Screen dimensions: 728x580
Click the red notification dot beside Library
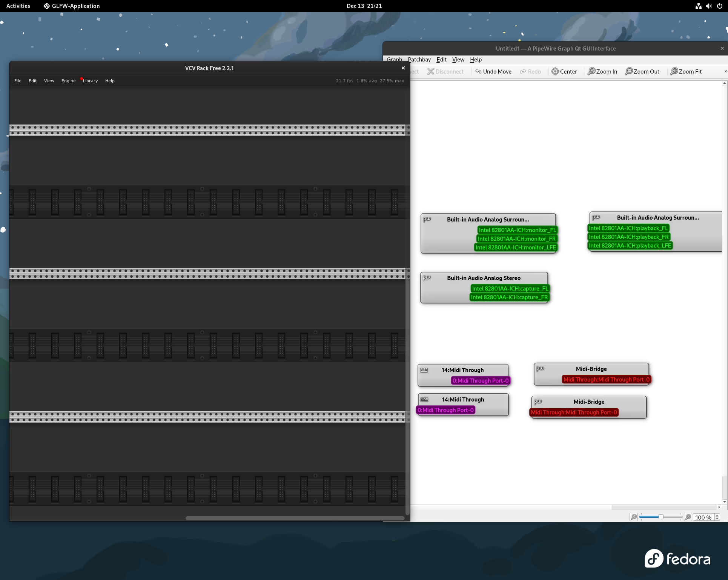81,78
